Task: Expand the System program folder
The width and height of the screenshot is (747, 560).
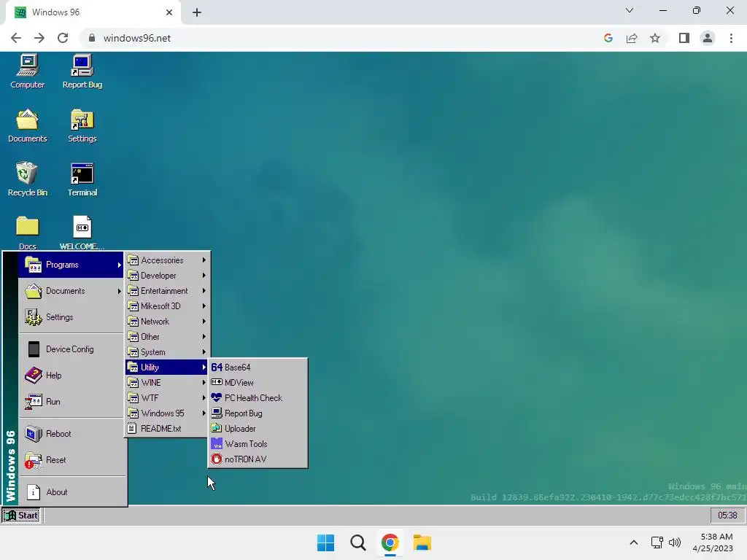Action: coord(167,352)
